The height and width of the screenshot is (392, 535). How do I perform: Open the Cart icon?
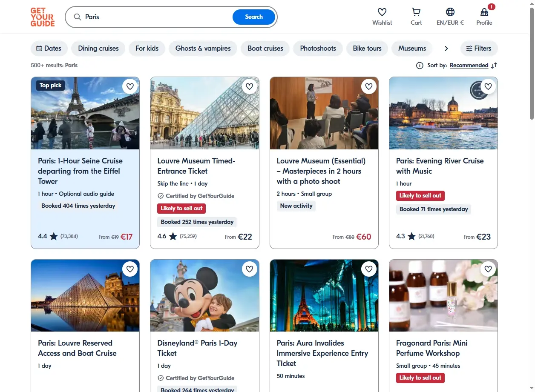point(416,12)
